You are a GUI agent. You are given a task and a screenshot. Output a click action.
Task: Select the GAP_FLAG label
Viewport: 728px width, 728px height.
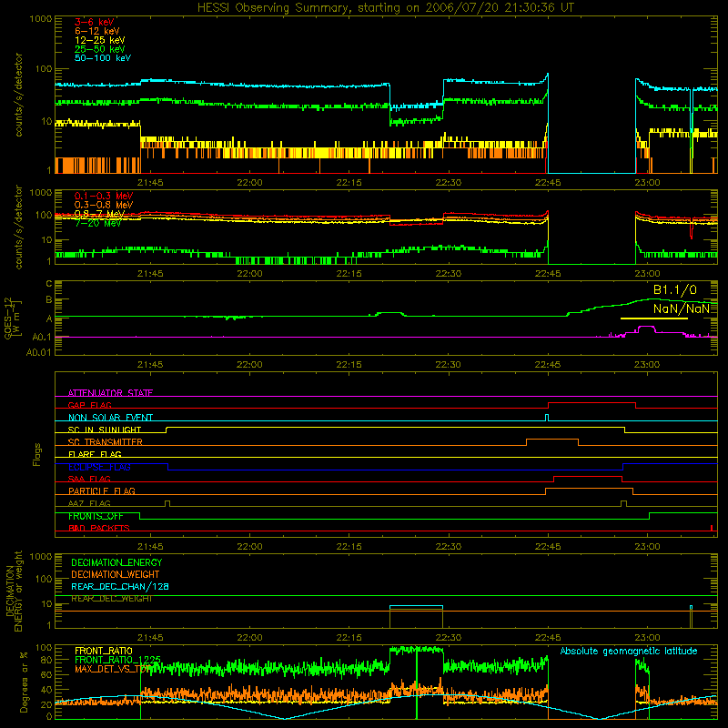89,405
